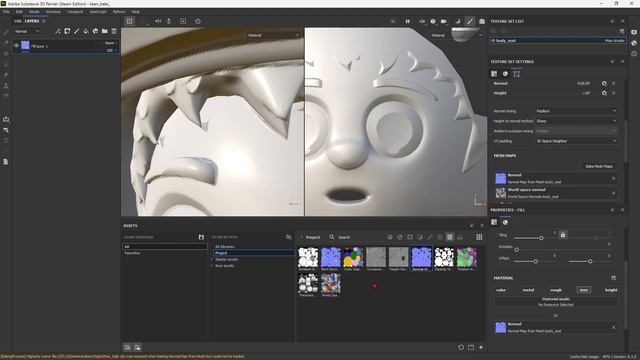Expand Starter assets tree item
This screenshot has width=640, height=360.
[212, 259]
